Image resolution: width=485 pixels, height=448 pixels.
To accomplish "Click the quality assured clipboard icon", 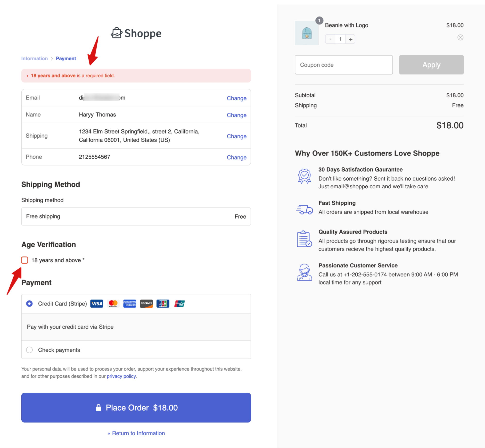I will [304, 239].
